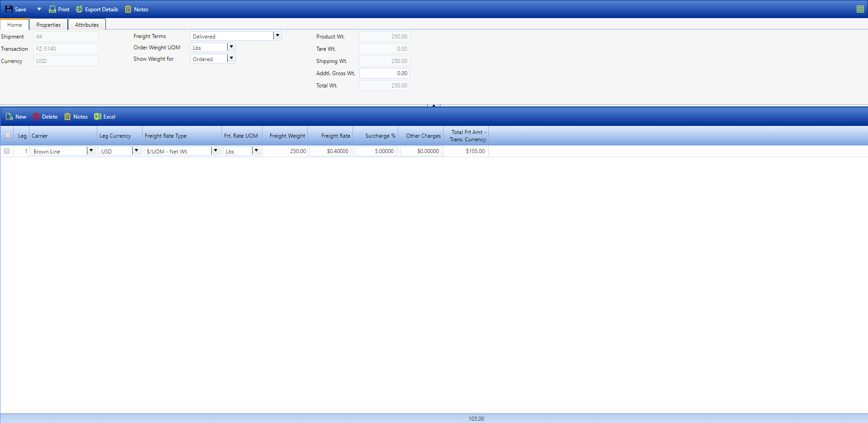Click the red Delete icon

click(x=36, y=117)
